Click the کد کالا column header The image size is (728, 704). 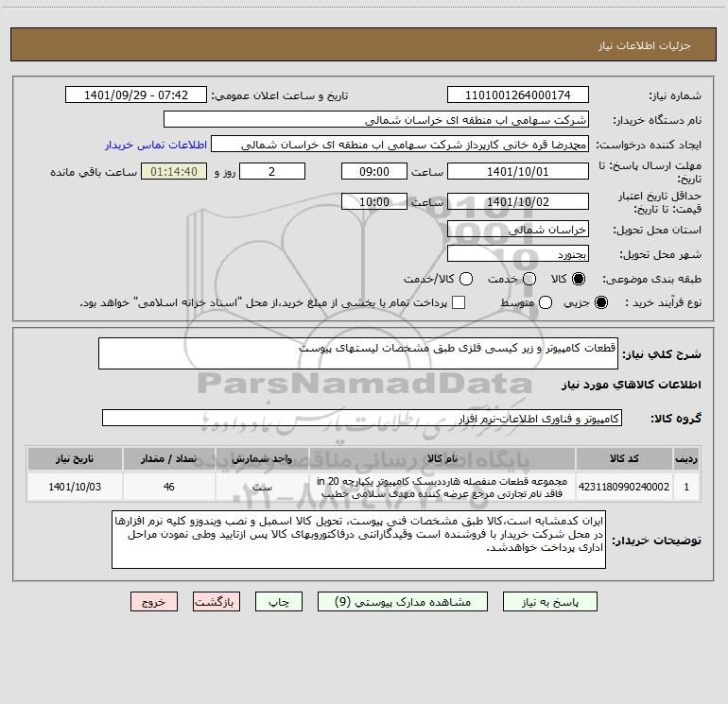point(624,459)
